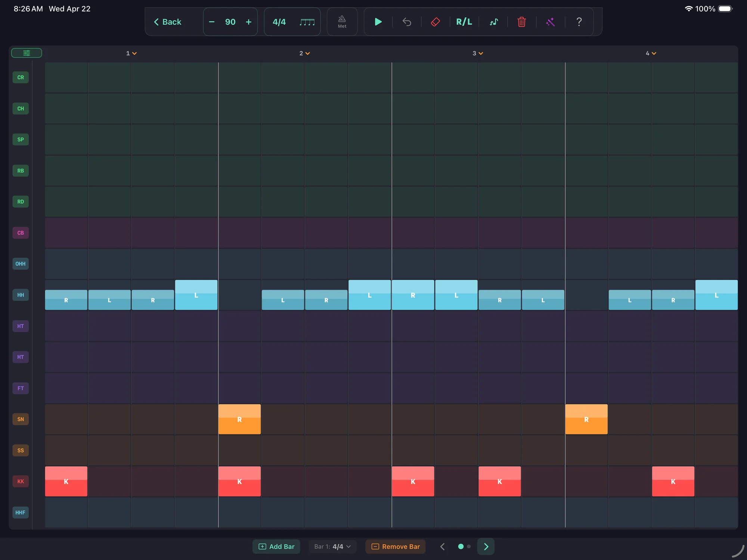
Task: Select the RD ride row label
Action: 21,202
